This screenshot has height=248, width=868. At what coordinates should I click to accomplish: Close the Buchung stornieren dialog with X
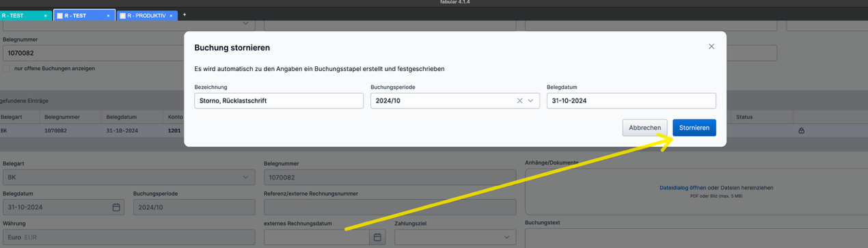(x=711, y=46)
